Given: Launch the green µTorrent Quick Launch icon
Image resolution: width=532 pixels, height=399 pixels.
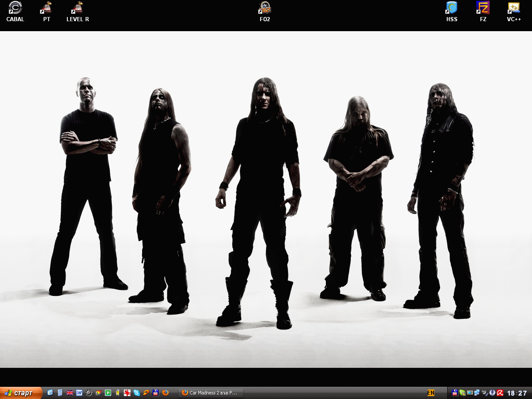Looking at the screenshot, I should [x=108, y=393].
